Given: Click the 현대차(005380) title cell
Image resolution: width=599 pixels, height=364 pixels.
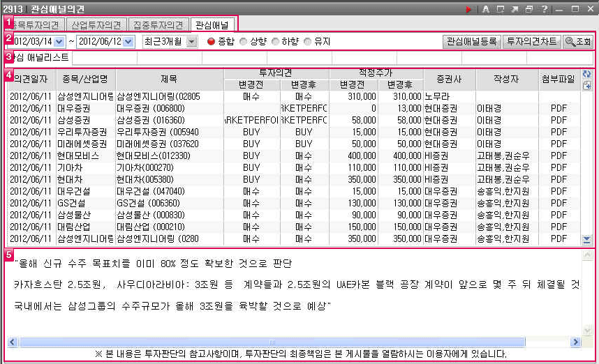Looking at the screenshot, I should coord(169,179).
